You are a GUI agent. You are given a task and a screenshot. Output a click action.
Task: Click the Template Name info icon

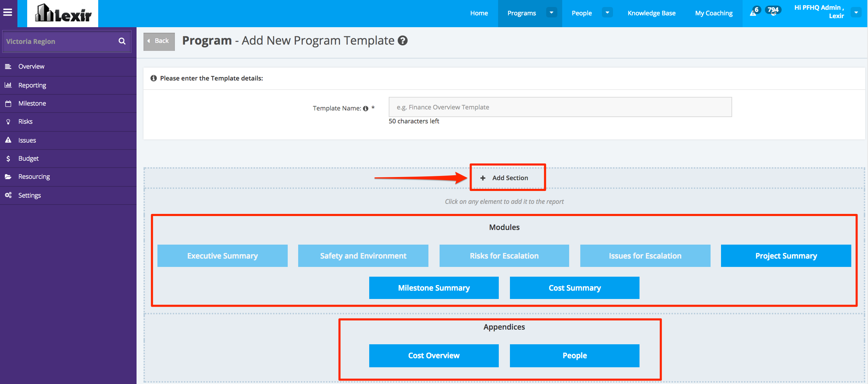click(x=365, y=108)
